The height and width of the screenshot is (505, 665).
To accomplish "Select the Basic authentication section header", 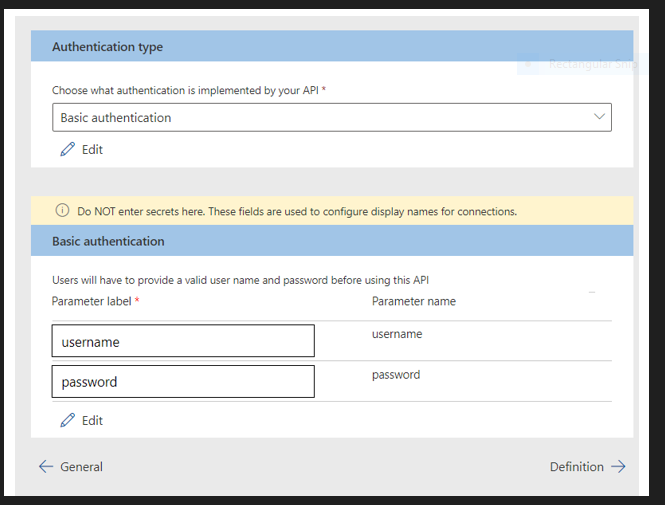I will [108, 241].
